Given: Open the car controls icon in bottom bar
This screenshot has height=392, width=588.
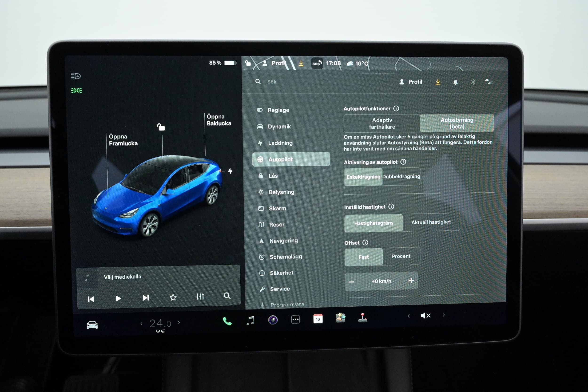Looking at the screenshot, I should point(92,325).
